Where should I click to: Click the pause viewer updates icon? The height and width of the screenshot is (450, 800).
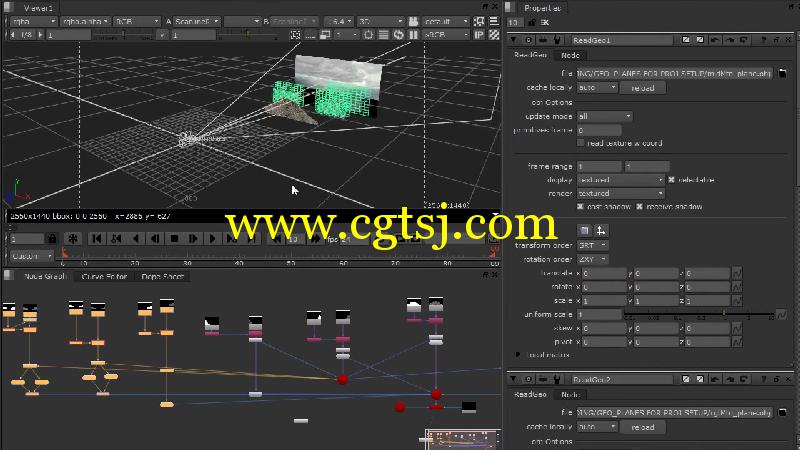(413, 35)
